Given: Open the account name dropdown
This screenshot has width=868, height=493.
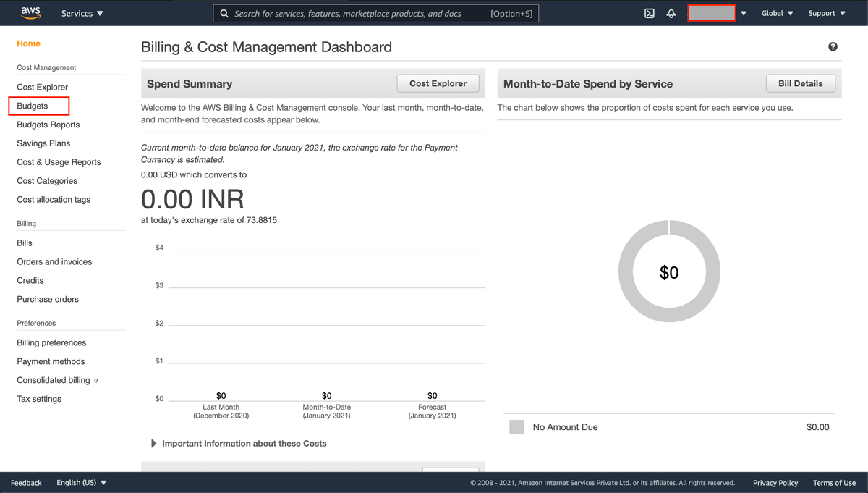Looking at the screenshot, I should tap(717, 13).
